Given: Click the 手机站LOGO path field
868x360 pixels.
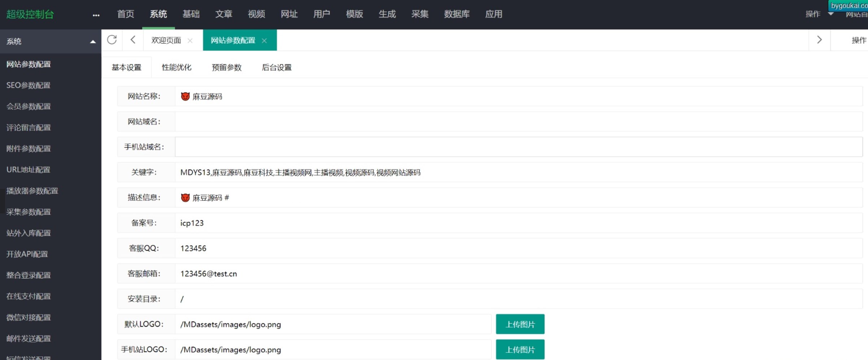Looking at the screenshot, I should (x=333, y=350).
